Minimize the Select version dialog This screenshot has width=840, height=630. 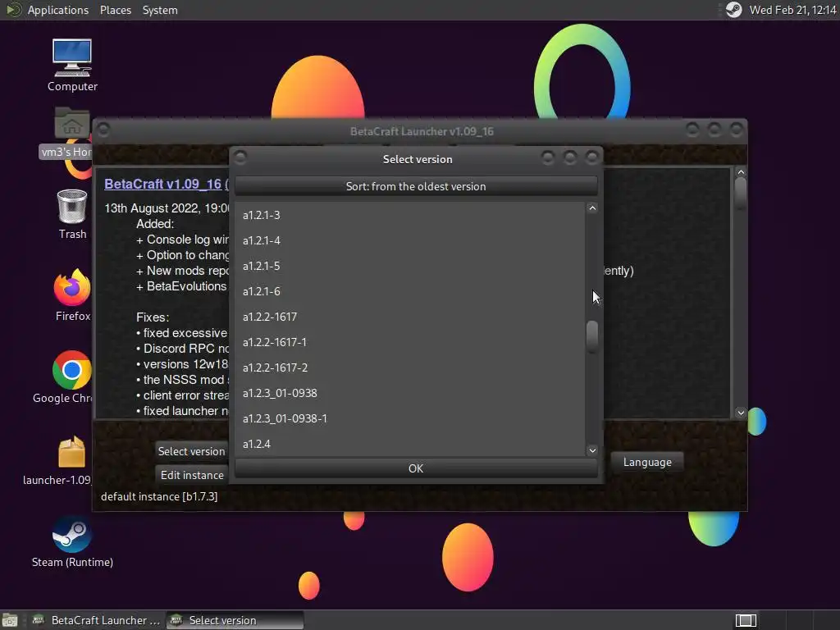[x=547, y=157]
